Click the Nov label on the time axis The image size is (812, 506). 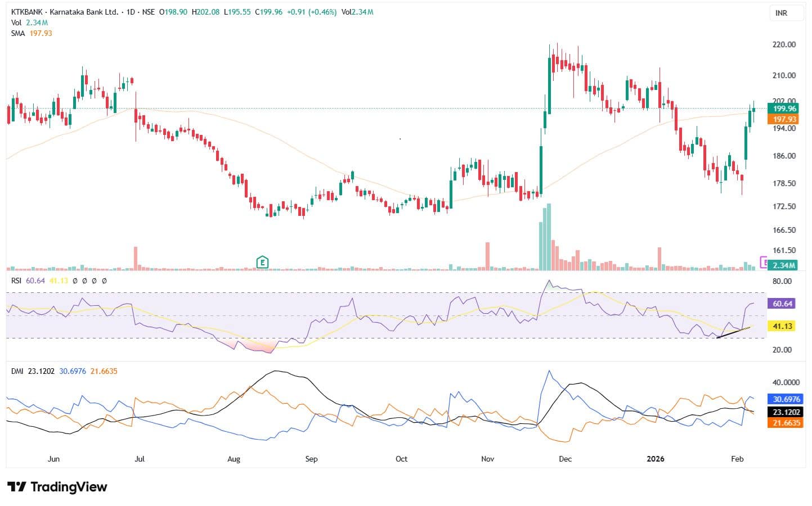tap(487, 459)
